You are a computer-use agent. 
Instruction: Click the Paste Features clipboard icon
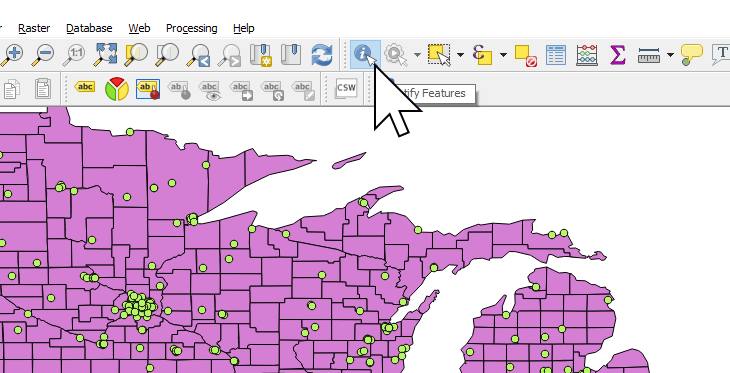coord(43,88)
